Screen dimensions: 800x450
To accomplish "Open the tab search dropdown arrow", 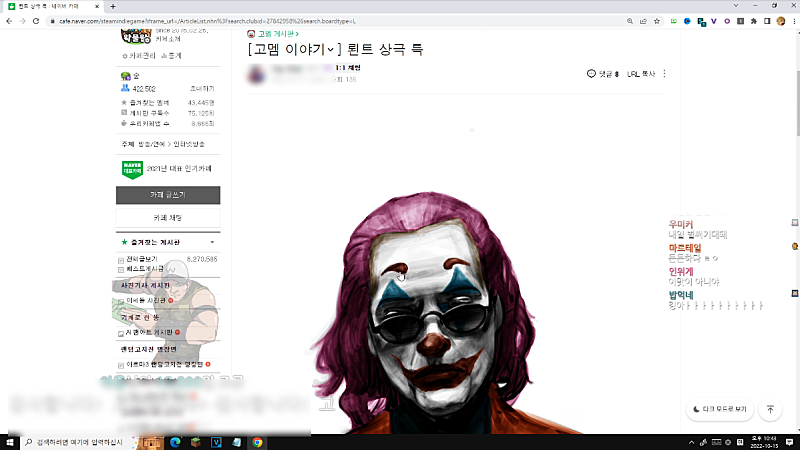I will (x=736, y=6).
